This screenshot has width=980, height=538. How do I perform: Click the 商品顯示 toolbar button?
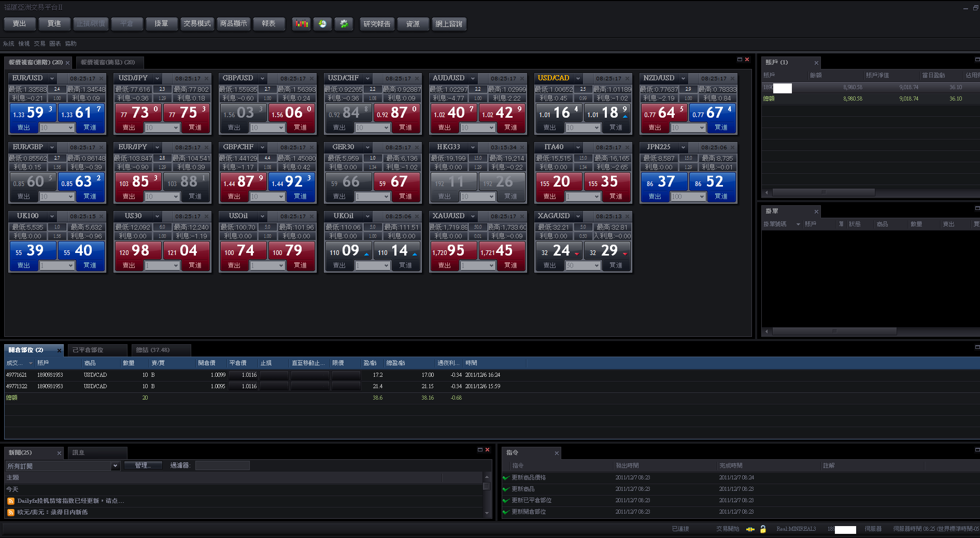233,24
